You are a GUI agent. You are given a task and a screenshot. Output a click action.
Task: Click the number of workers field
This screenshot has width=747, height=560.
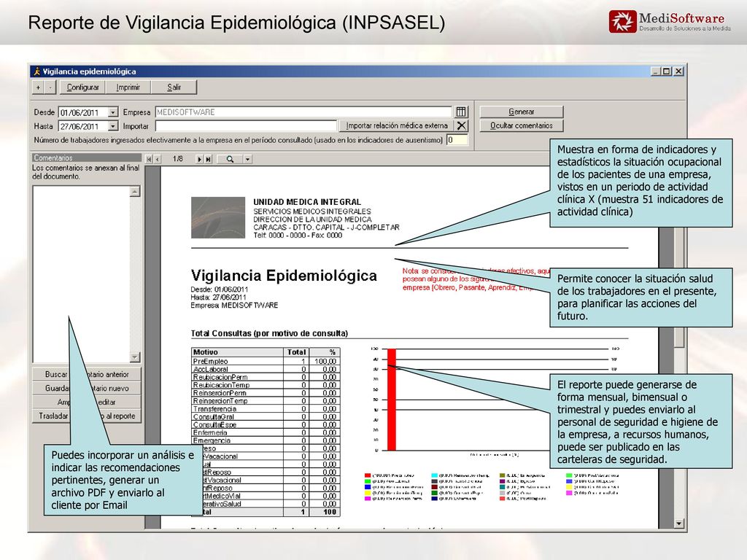pos(457,140)
